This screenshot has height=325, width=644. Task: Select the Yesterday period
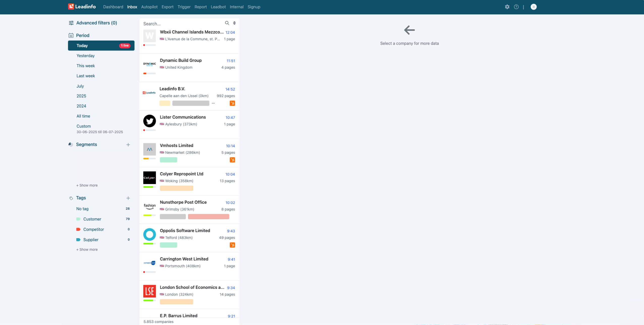(x=86, y=56)
